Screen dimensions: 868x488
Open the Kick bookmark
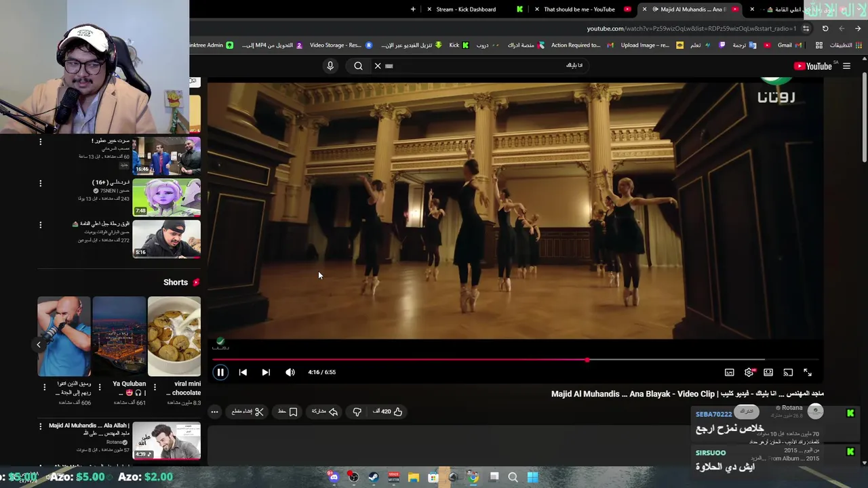click(x=458, y=45)
